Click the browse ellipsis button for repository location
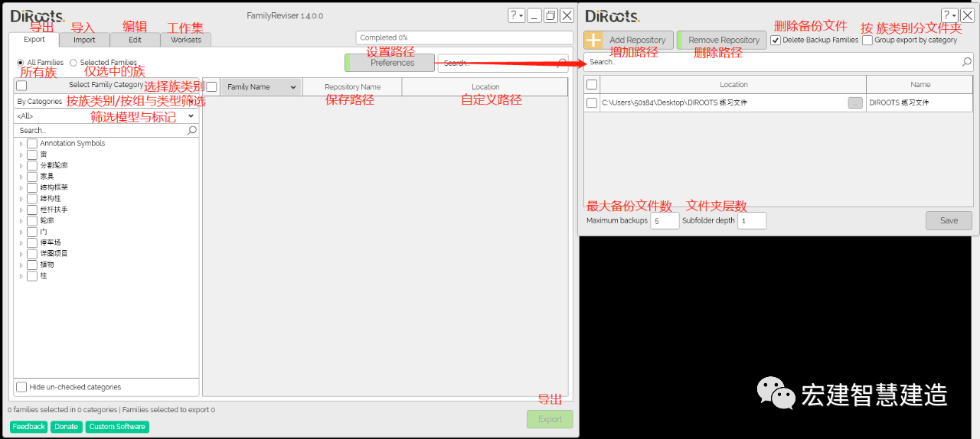The image size is (980, 439). coord(855,102)
